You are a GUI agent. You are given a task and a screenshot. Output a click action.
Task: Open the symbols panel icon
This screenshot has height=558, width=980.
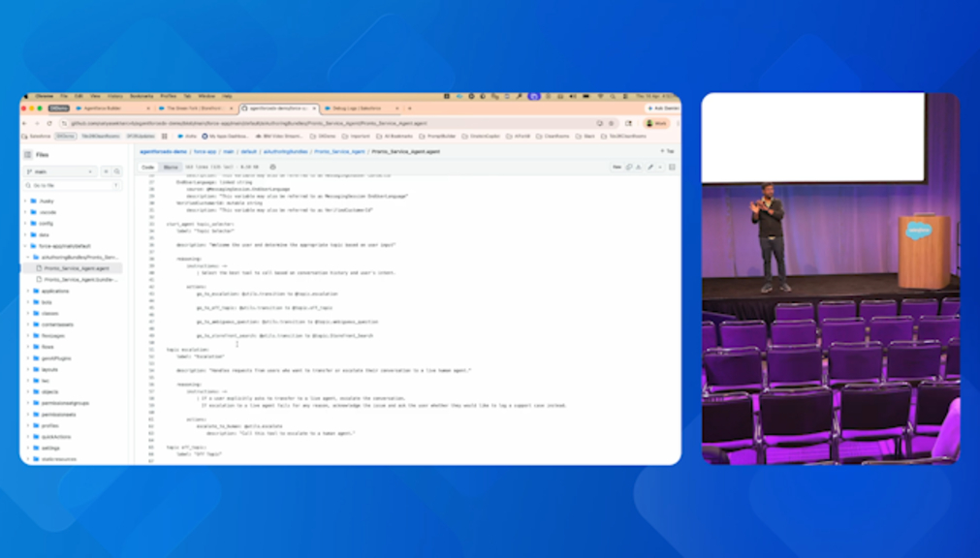point(672,168)
